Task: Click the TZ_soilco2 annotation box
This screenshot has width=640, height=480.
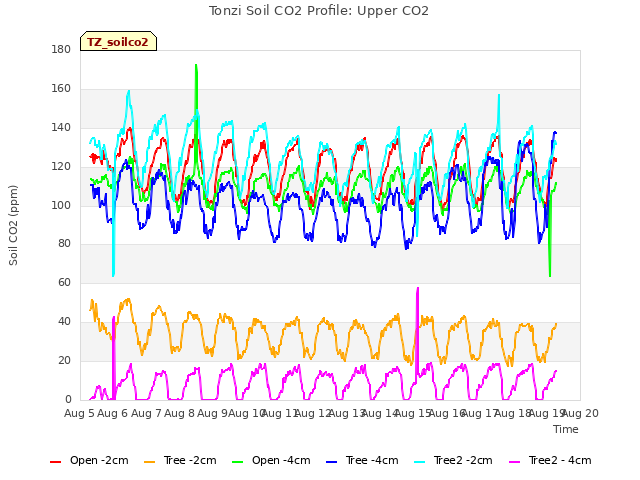Action: click(x=118, y=41)
